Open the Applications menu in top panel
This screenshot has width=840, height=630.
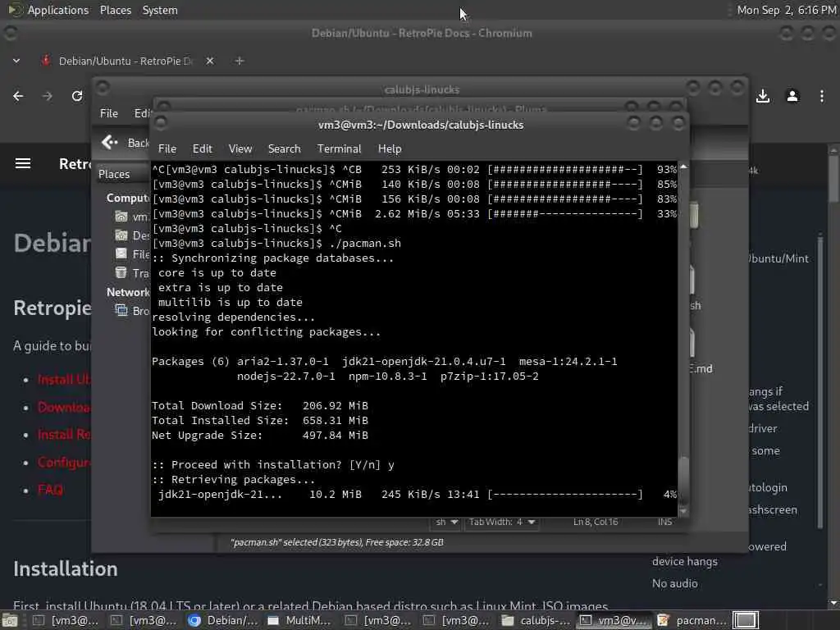coord(58,10)
